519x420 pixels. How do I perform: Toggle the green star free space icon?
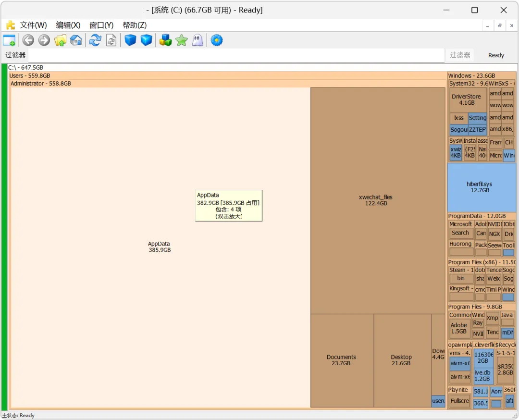[x=181, y=40]
